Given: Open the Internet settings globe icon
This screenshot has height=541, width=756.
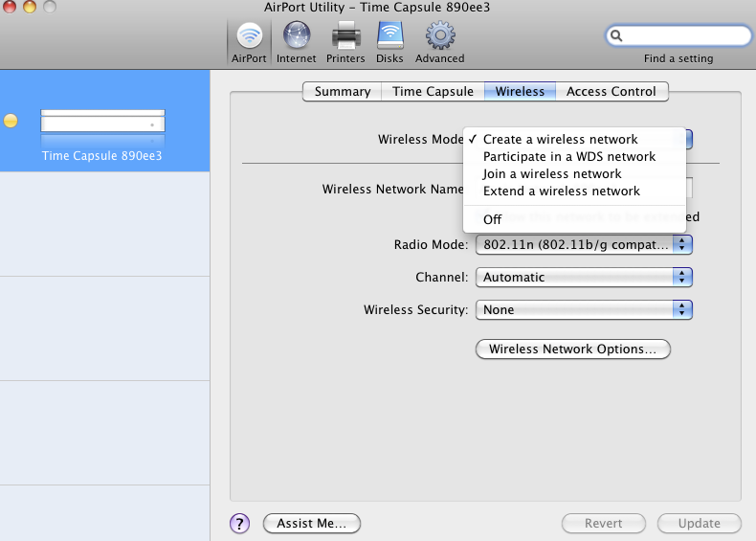Looking at the screenshot, I should pyautogui.click(x=296, y=35).
